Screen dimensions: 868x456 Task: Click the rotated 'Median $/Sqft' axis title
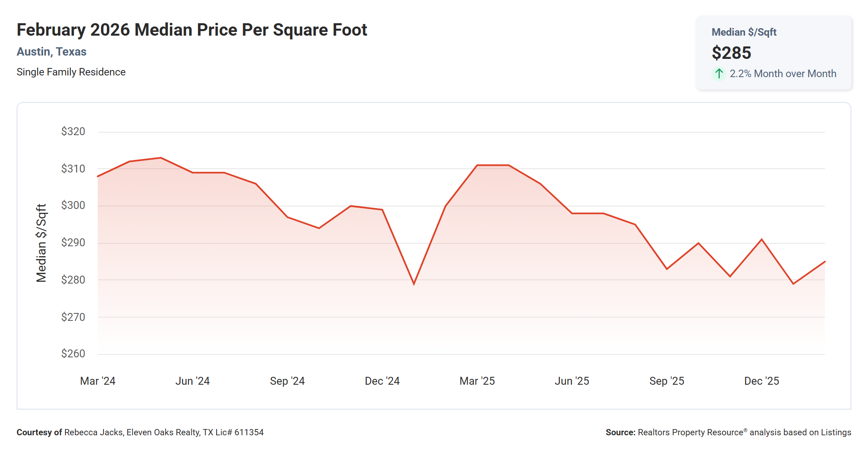pyautogui.click(x=41, y=243)
